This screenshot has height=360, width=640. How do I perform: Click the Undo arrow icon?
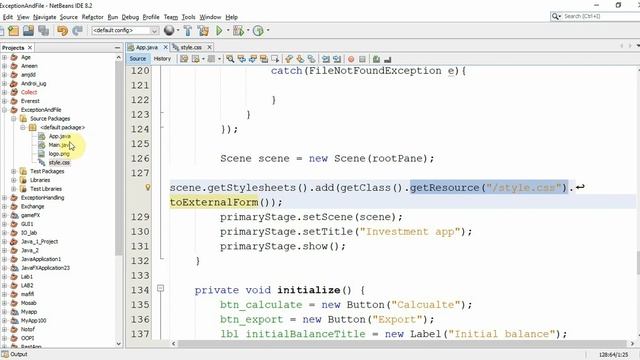click(62, 31)
